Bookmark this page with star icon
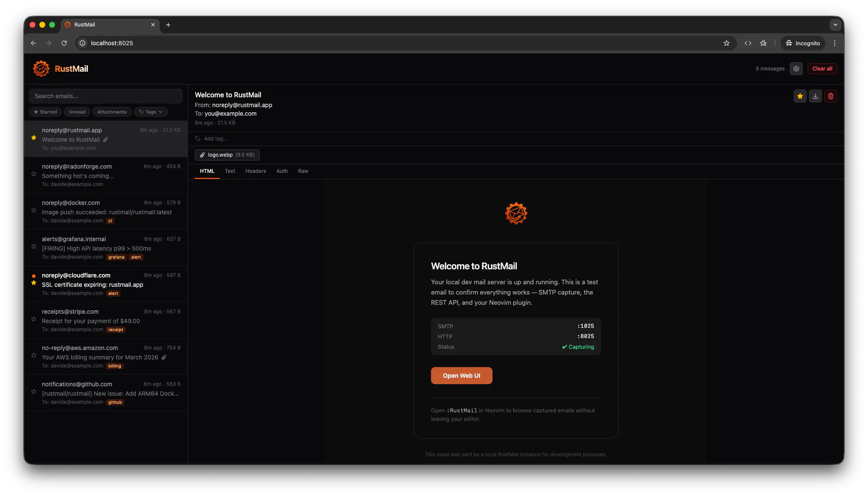 [727, 43]
